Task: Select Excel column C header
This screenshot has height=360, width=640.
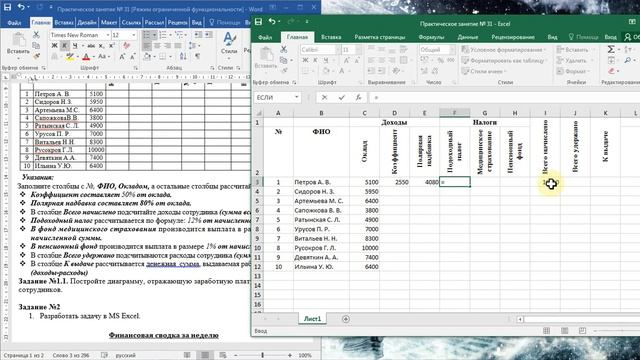Action: click(x=364, y=113)
